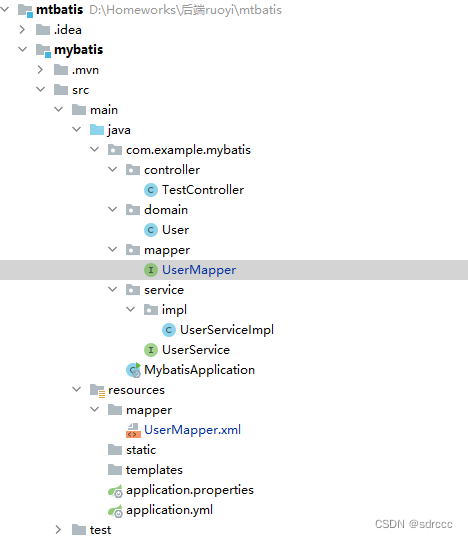468x538 pixels.
Task: Collapse the mapper package under com.example.mybatis
Action: [113, 249]
